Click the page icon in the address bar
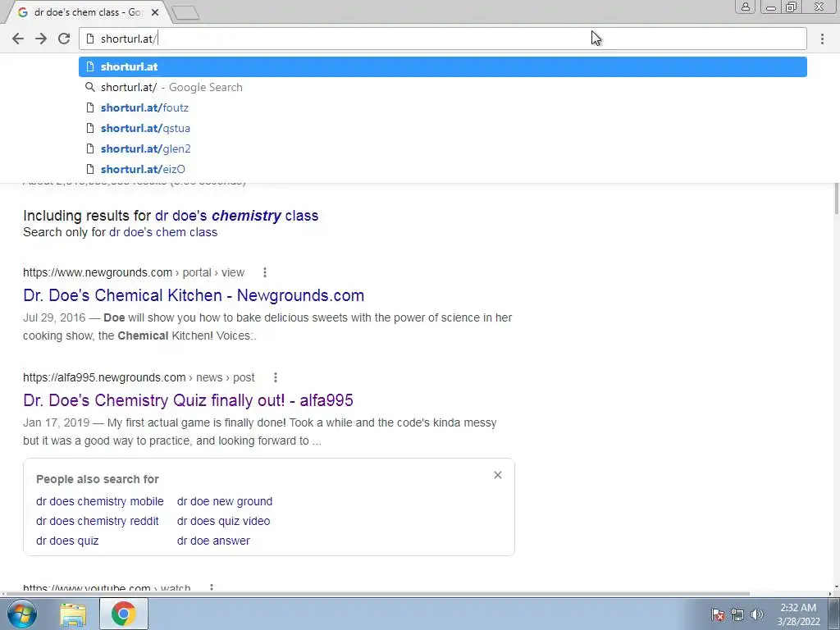840x630 pixels. click(90, 39)
